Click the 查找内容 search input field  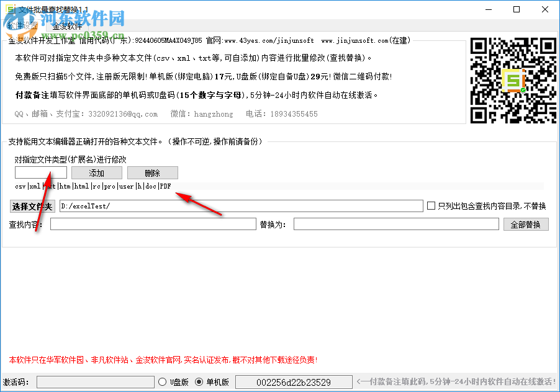pos(152,224)
